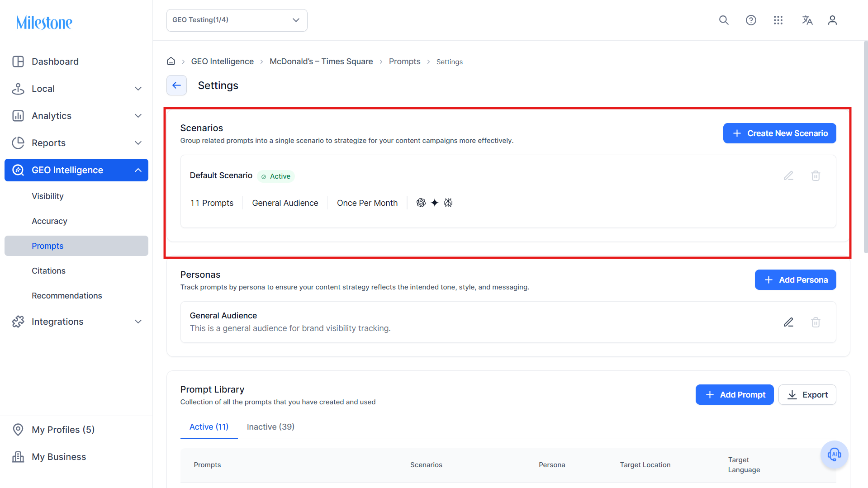This screenshot has height=488, width=868.
Task: Click General Audience in Default Scenario
Action: coord(285,203)
